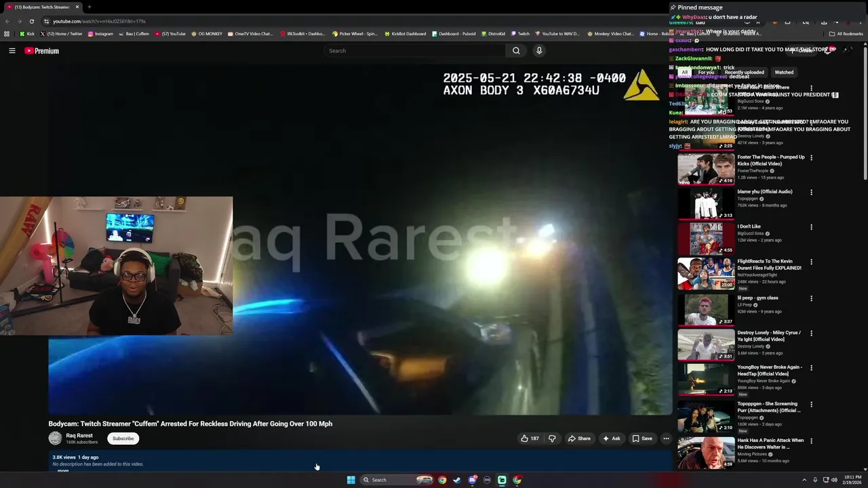Open Hank Has A Panic Attack thumbnail
Image resolution: width=868 pixels, height=488 pixels.
(x=706, y=453)
